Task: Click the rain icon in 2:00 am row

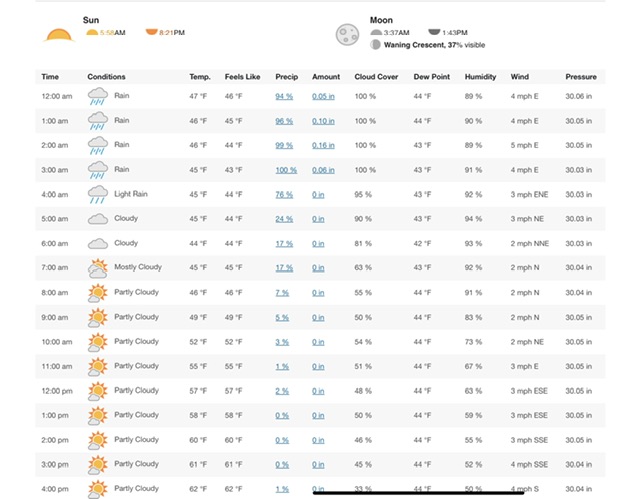Action: (98, 145)
